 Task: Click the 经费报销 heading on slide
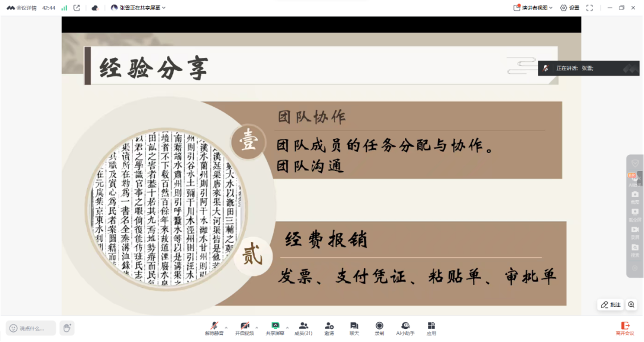coord(326,239)
